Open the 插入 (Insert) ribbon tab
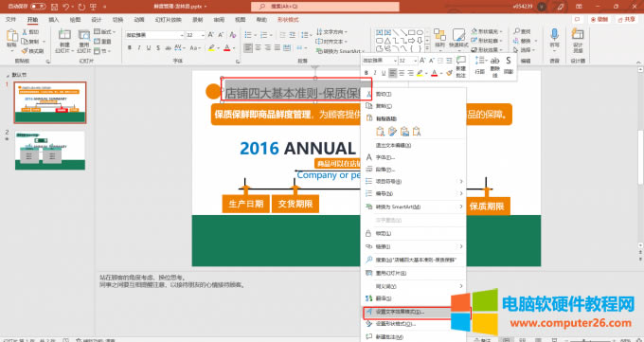Screen dimensions: 644x342 click(54, 20)
